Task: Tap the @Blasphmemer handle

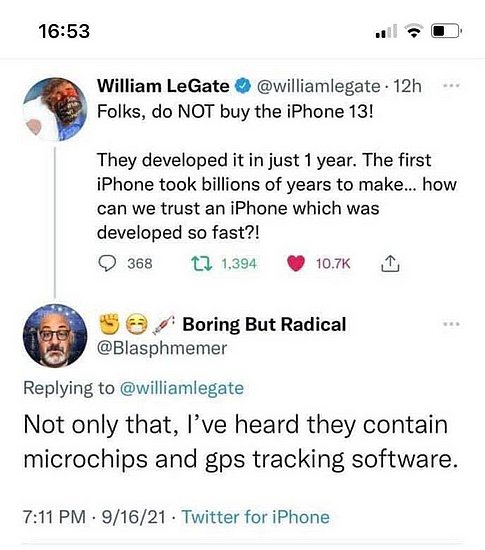Action: [162, 348]
